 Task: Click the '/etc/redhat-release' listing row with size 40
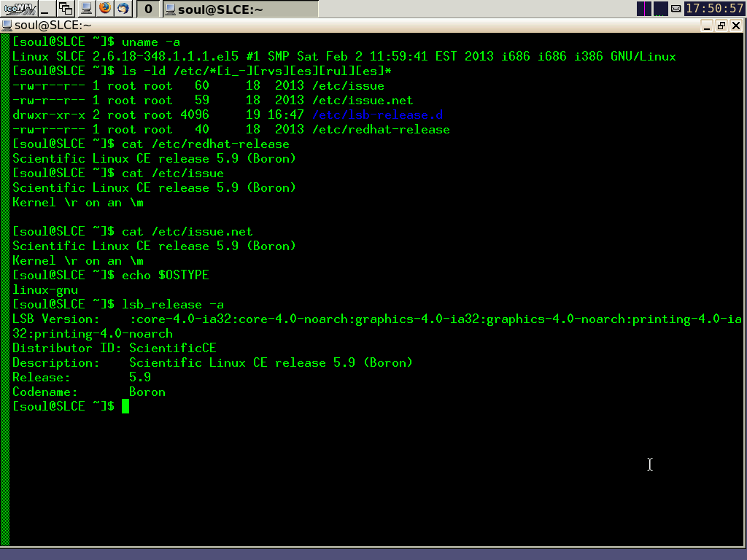click(231, 130)
